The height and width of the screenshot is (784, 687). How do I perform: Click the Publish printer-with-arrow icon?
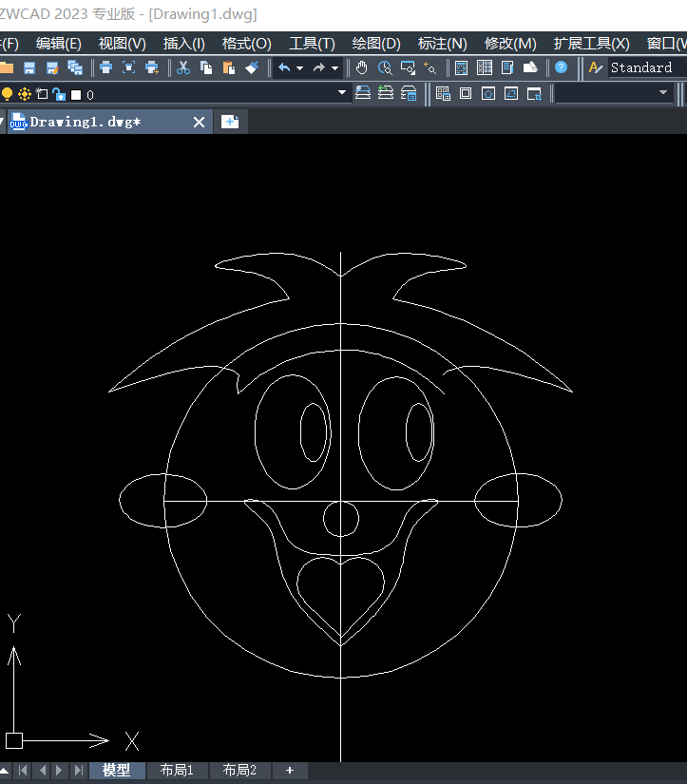(x=152, y=67)
